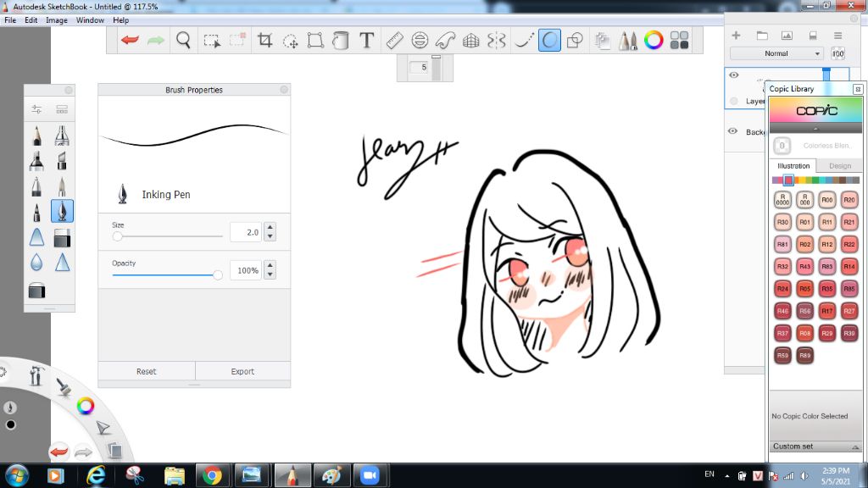Select the Pencil brush in brush palette
The width and height of the screenshot is (868, 488).
click(x=36, y=136)
